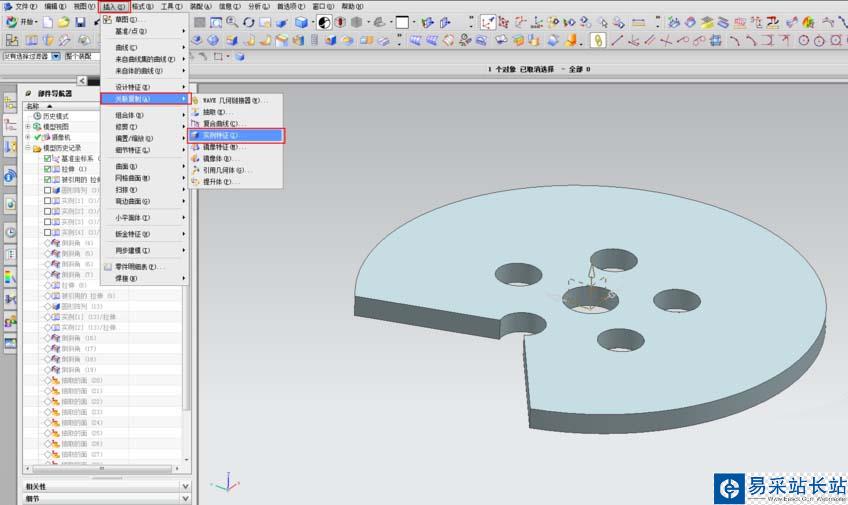Click the Sketch icon with red axes

coord(488,22)
